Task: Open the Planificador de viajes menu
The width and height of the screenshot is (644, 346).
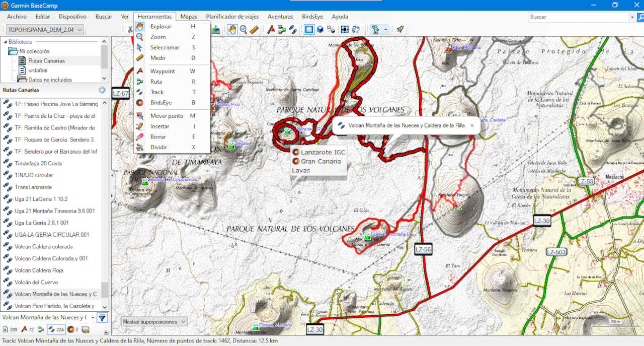Action: click(x=232, y=17)
